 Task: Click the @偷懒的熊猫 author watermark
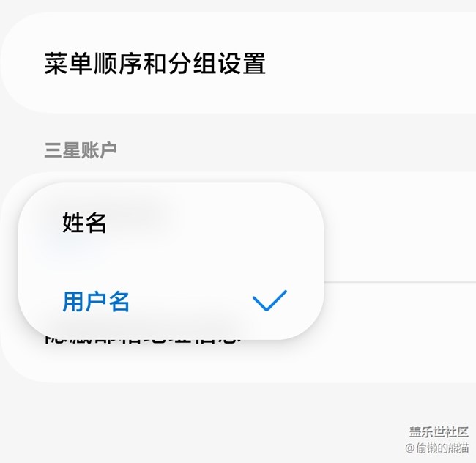[437, 448]
